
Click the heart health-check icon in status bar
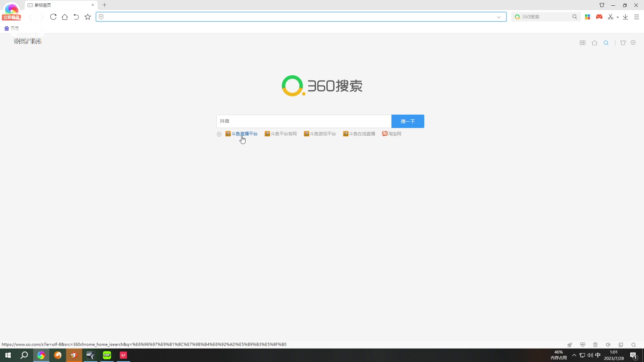click(x=583, y=345)
